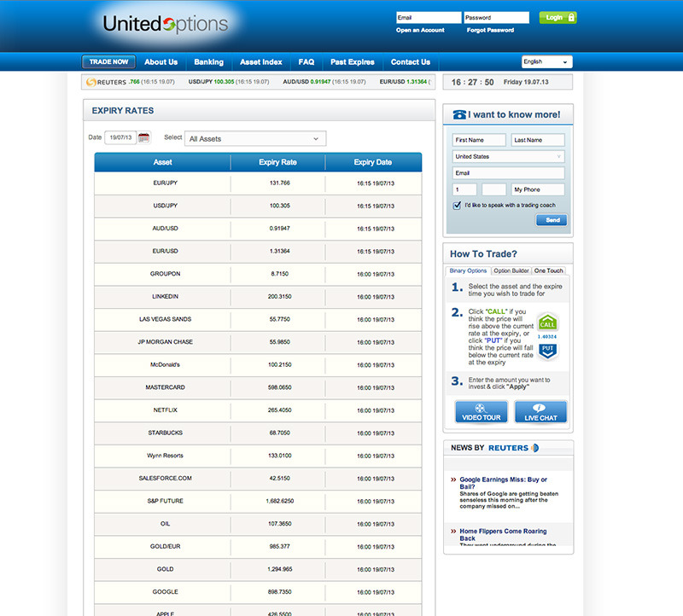Click the green Login button

click(x=557, y=17)
